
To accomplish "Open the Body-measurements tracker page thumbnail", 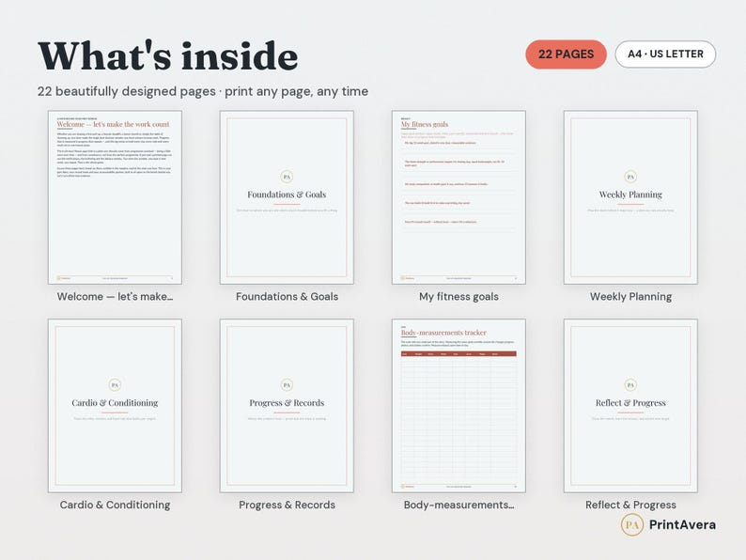I will [x=458, y=406].
